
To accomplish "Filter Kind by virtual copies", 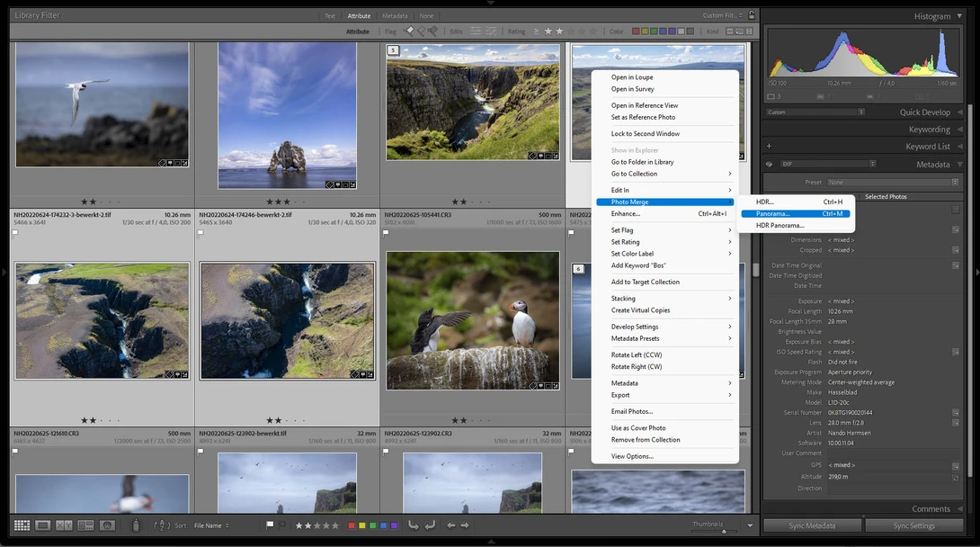I will [739, 31].
